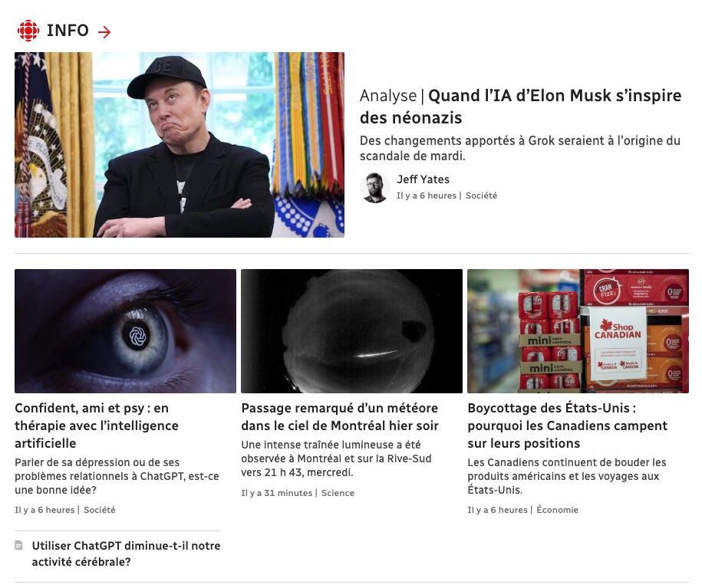This screenshot has width=702, height=588.
Task: Read 'Quand l'IA d'Elon Musk s'inspire des néonazis'
Action: 520,107
